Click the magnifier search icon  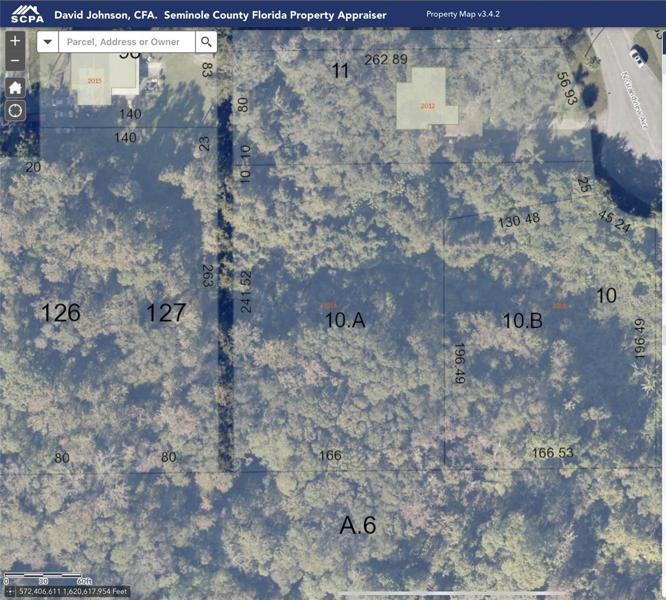coord(206,42)
